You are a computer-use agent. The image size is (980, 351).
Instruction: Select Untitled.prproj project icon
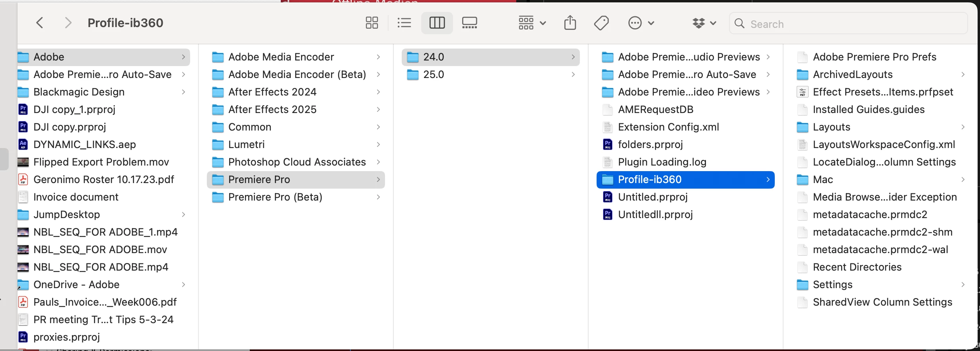pos(607,197)
